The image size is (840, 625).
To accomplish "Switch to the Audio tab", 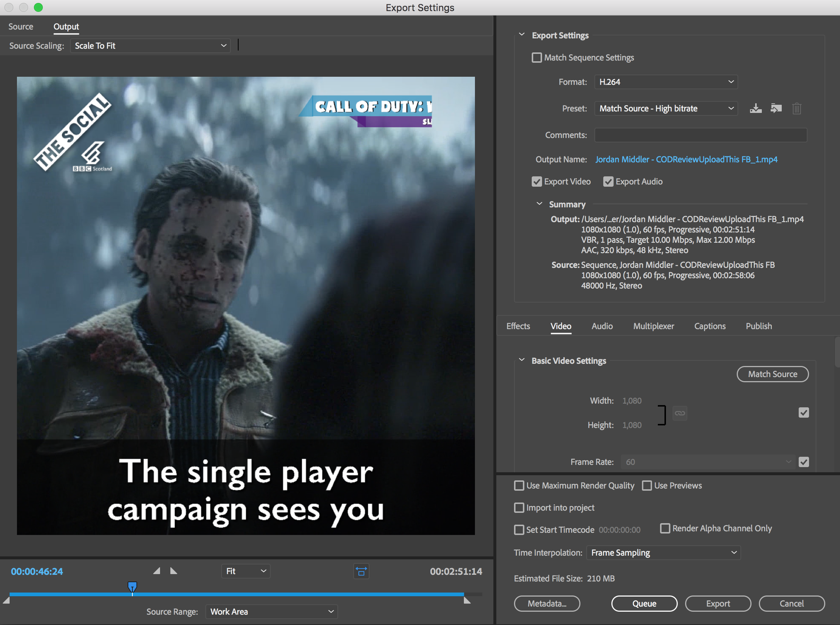I will [x=602, y=326].
